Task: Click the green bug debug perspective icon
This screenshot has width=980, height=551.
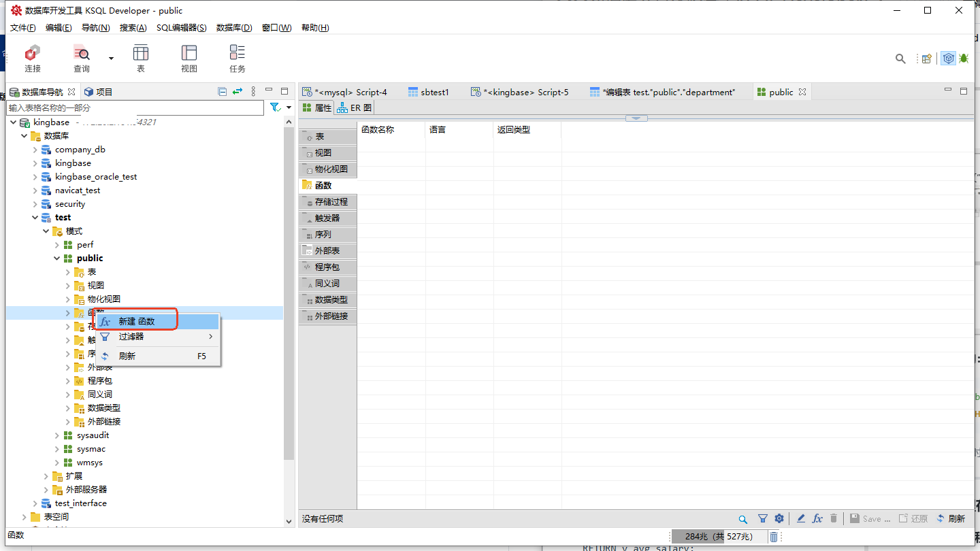Action: 964,59
